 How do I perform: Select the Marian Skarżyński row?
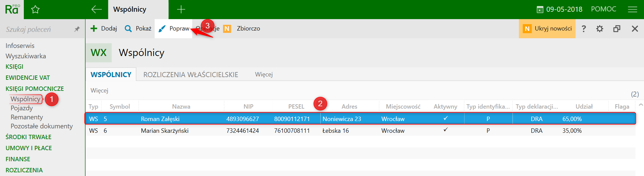(x=360, y=130)
